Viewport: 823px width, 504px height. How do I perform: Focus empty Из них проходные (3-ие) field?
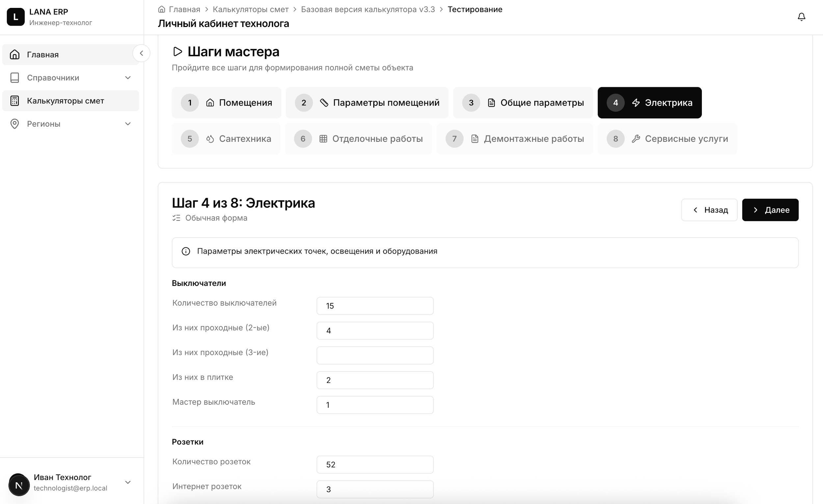click(375, 356)
